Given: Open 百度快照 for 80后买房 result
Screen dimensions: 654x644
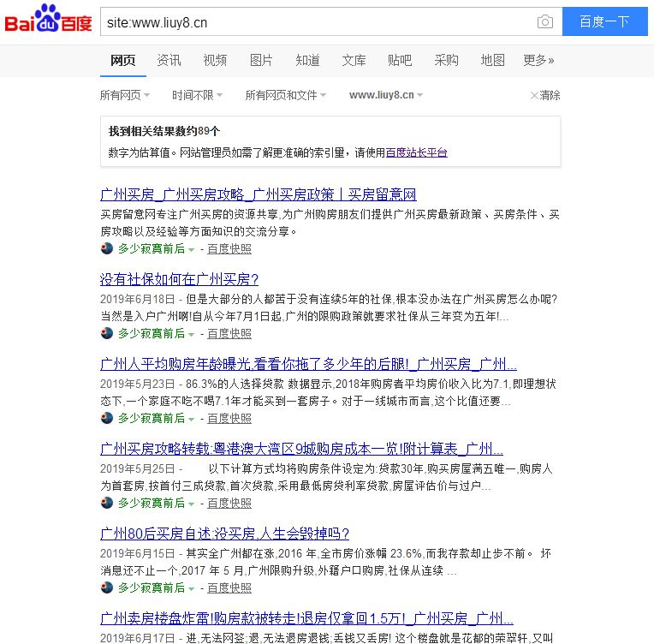Looking at the screenshot, I should tap(229, 587).
